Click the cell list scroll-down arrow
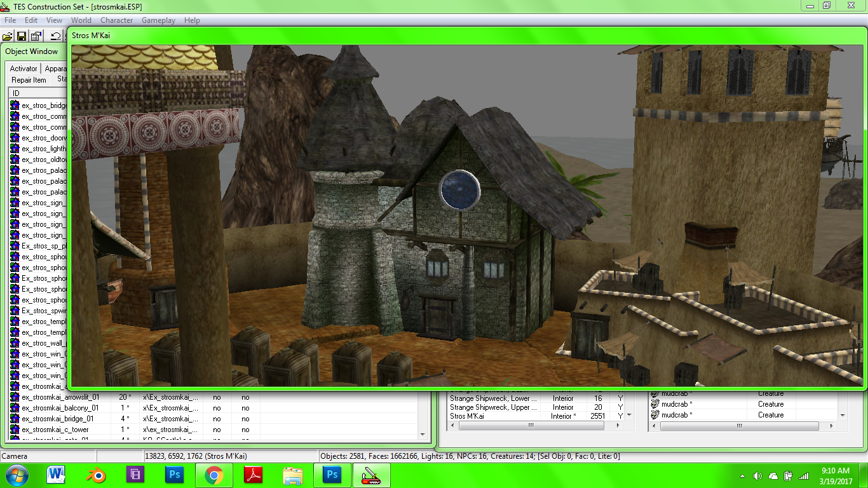This screenshot has height=488, width=868. 630,416
